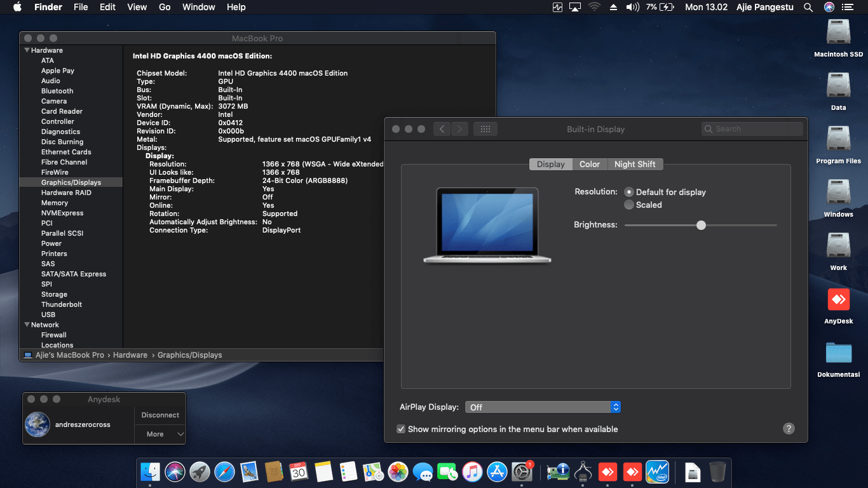Open Intel Power Gadget dock icon
This screenshot has width=868, height=488.
click(x=657, y=471)
